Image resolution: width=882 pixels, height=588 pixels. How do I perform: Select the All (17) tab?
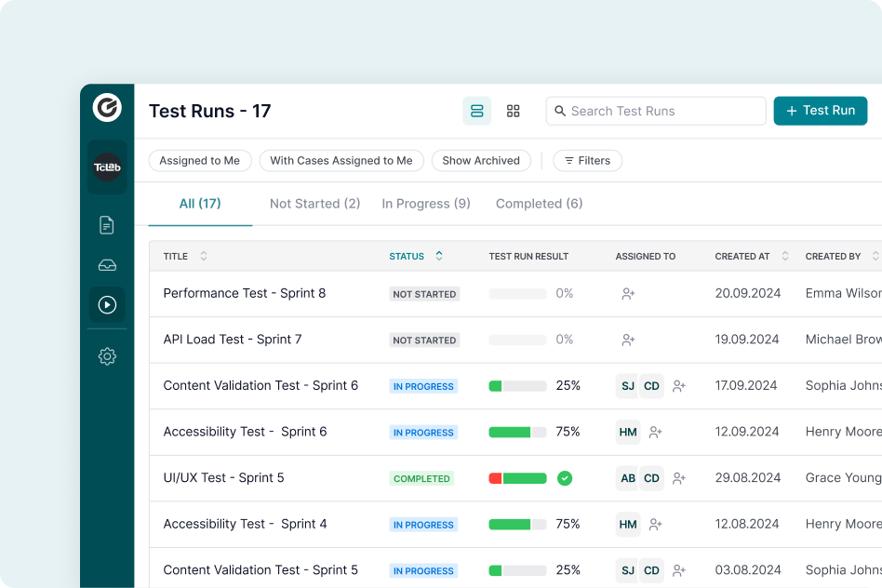(200, 204)
